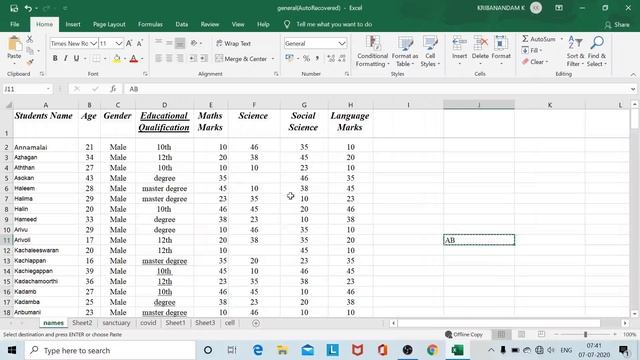Open the General number format dropdown
The width and height of the screenshot is (640, 360).
[342, 43]
